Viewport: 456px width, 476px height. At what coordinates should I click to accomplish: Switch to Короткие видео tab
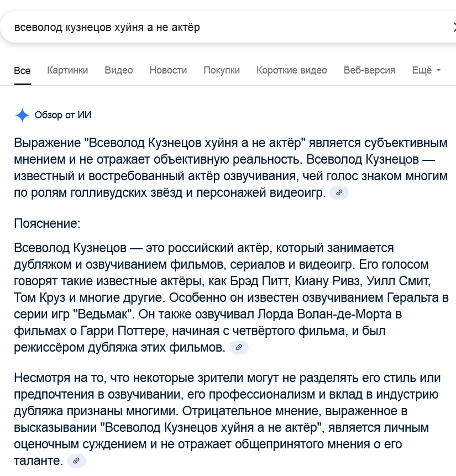coord(292,70)
